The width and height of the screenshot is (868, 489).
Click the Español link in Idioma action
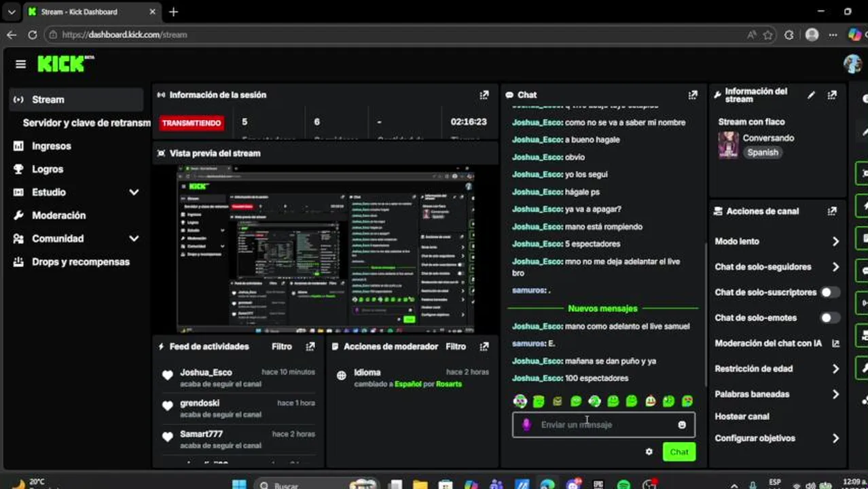pos(408,384)
